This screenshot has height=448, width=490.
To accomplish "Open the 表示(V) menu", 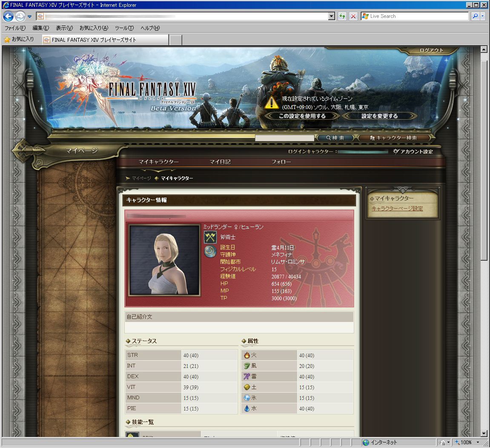I will click(64, 28).
